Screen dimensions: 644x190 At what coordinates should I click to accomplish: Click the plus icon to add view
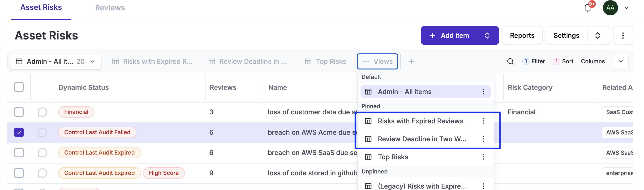pyautogui.click(x=411, y=61)
